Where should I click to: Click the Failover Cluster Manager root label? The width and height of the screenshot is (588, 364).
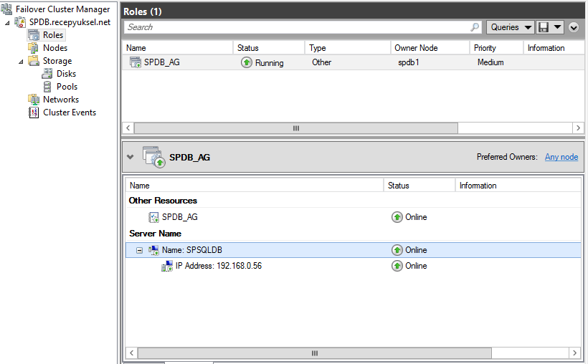point(62,9)
